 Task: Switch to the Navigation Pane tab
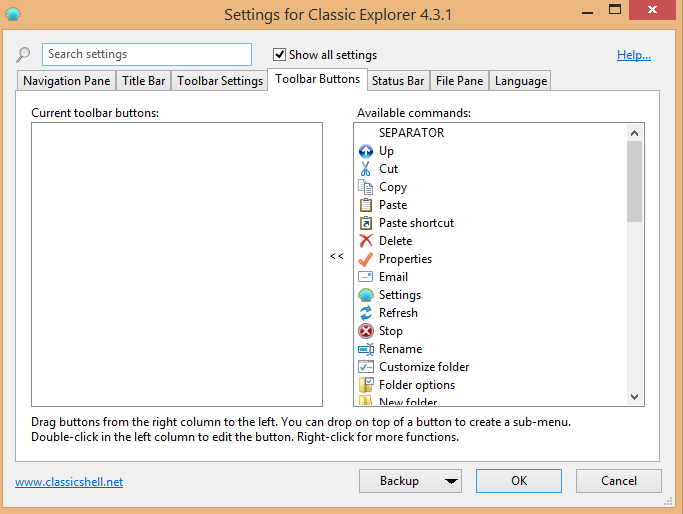67,81
